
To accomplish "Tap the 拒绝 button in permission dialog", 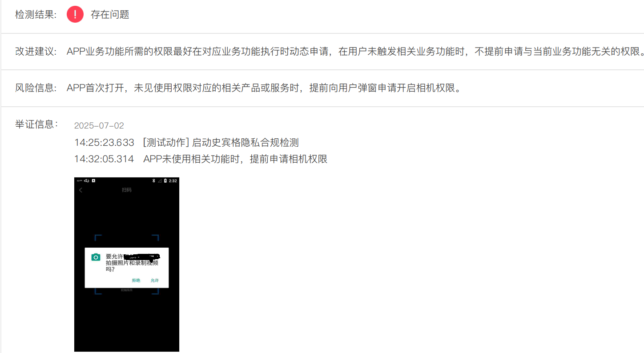I will click(136, 280).
